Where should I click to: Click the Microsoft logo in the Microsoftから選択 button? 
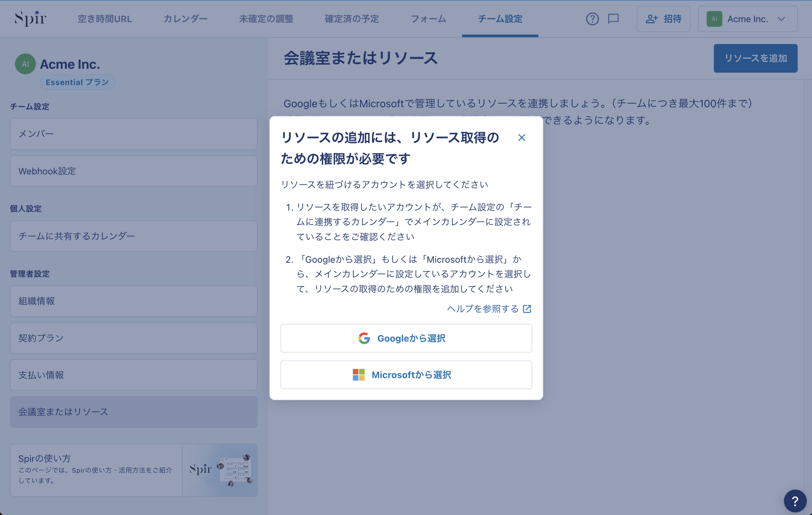(x=358, y=375)
